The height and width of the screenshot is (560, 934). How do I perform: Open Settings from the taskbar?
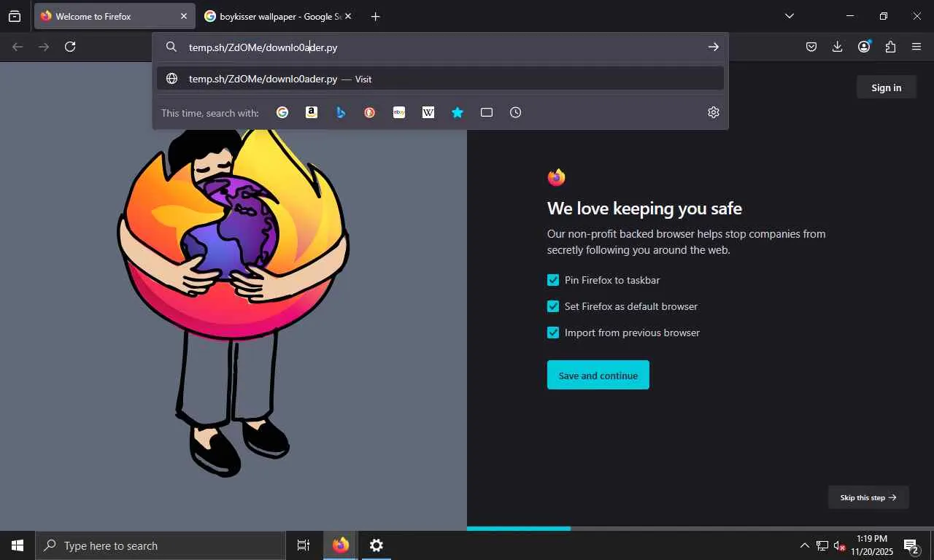click(x=376, y=545)
